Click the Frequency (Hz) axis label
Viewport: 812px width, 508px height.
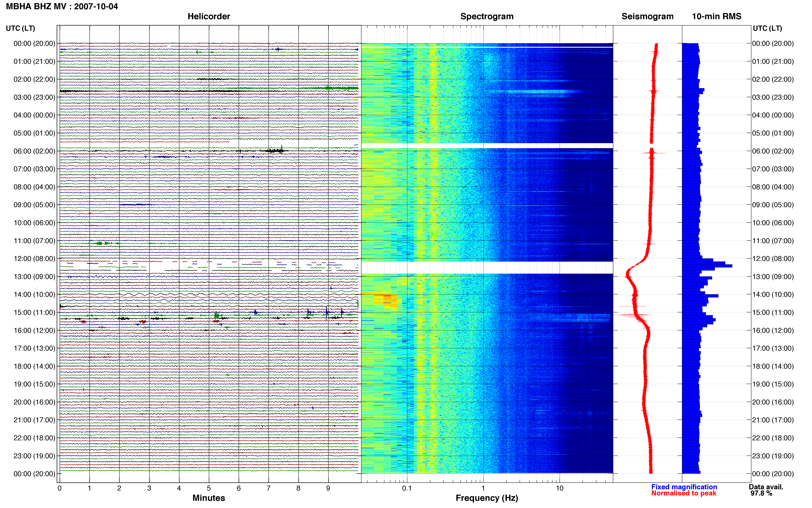pyautogui.click(x=487, y=498)
